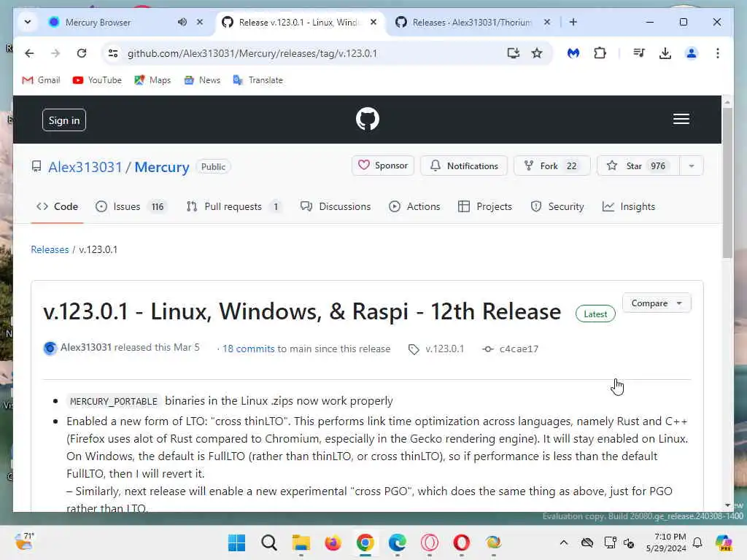
Task: Open the Issues tab
Action: pos(130,206)
